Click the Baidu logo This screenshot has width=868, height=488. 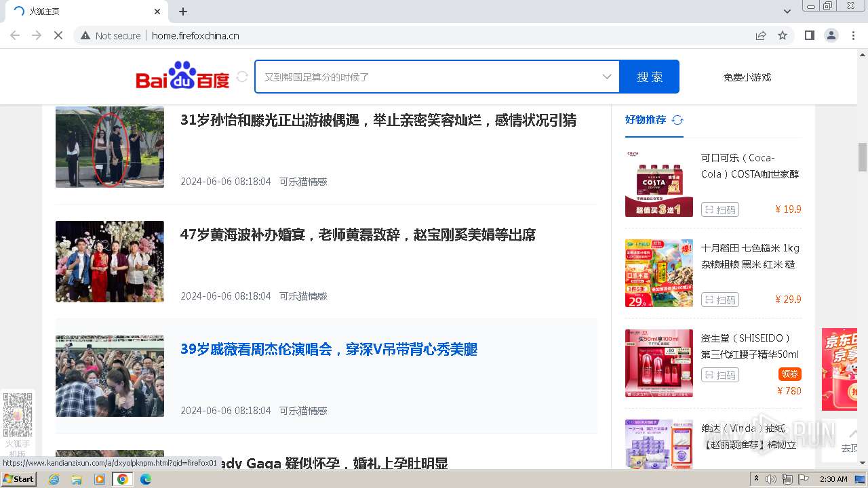coord(182,76)
